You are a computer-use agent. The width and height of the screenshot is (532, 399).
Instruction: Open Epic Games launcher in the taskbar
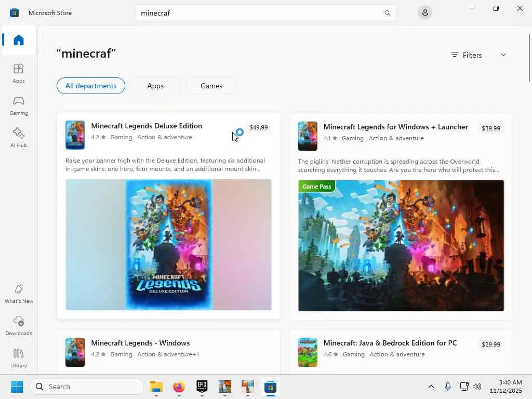pyautogui.click(x=202, y=387)
